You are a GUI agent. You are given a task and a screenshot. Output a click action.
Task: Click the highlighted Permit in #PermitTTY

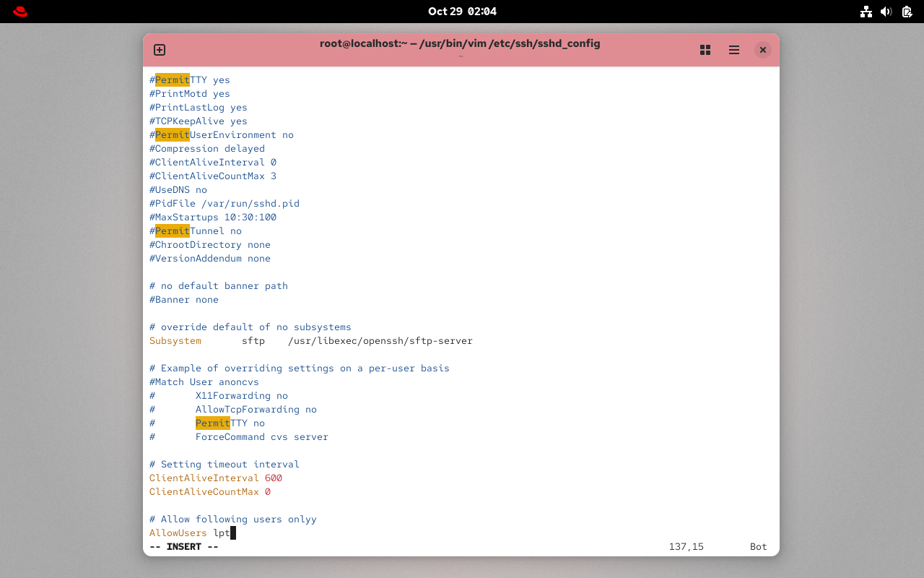click(171, 79)
